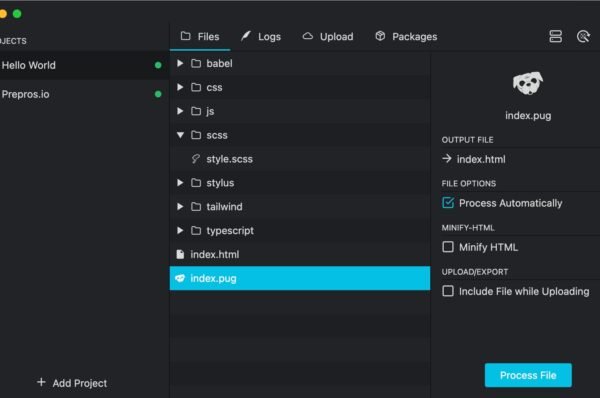Click the Process File button
Screen dimensions: 600x398
click(528, 375)
